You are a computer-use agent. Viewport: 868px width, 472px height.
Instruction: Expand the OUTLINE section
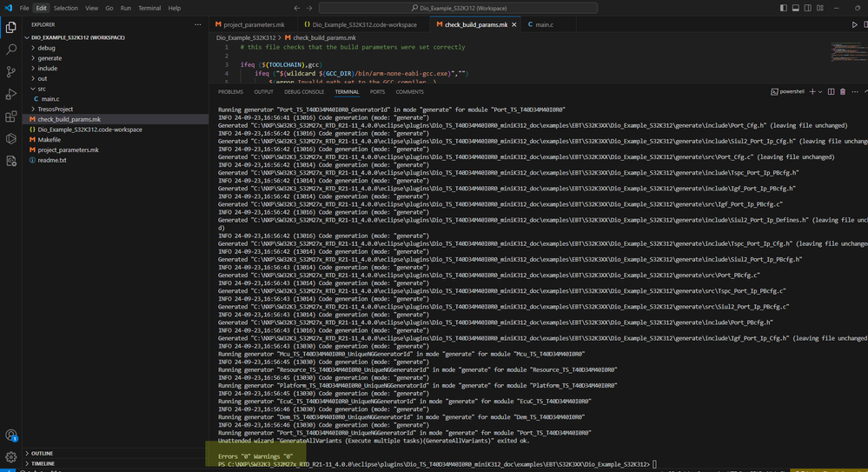point(116,453)
